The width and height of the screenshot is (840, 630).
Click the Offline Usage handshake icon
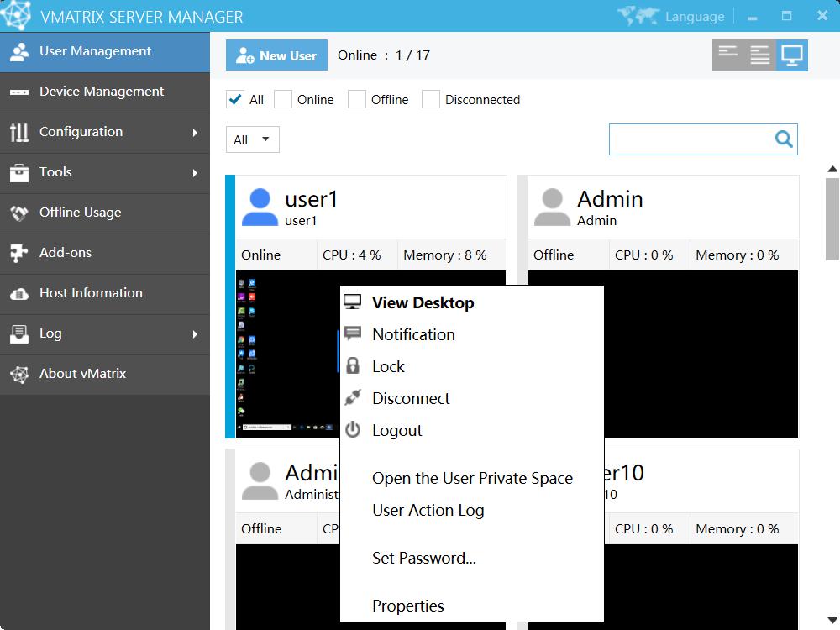[19, 213]
